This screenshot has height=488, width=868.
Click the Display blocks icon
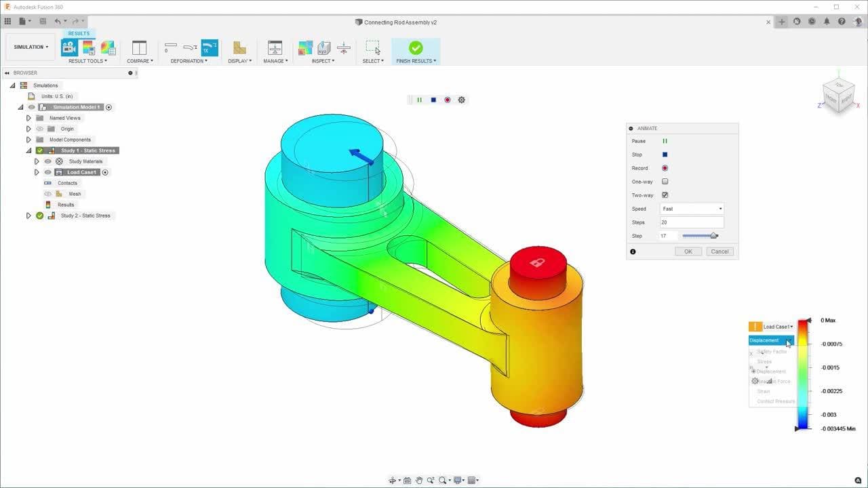tap(239, 47)
